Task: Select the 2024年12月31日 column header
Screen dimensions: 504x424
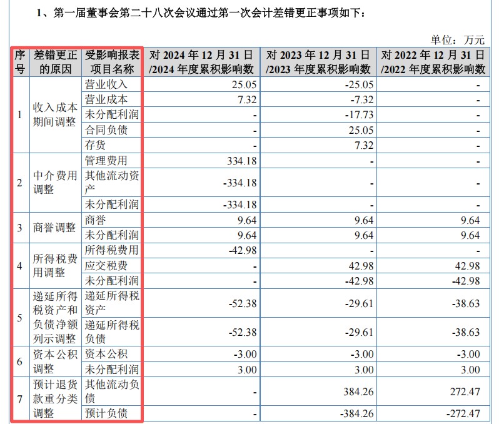Action: 201,61
